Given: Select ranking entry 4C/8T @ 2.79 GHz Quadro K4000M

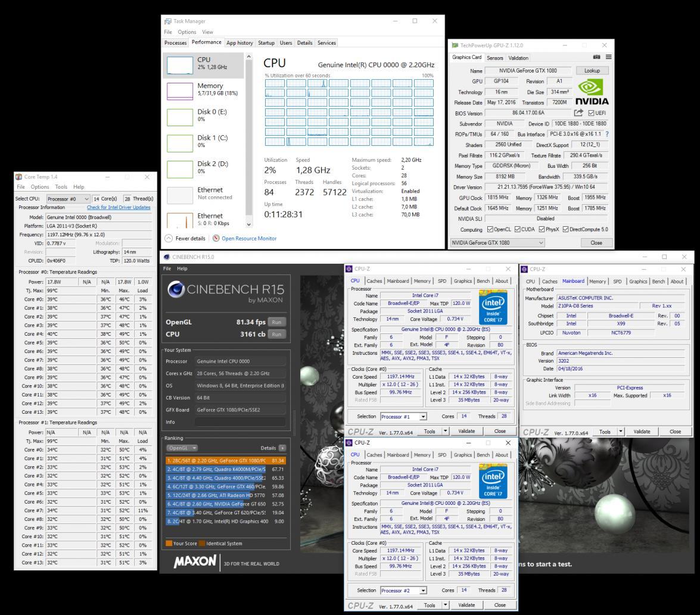Looking at the screenshot, I should pyautogui.click(x=225, y=469).
